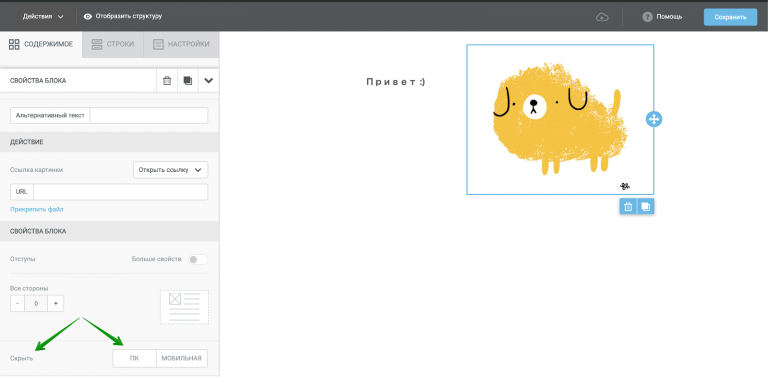
Task: Increase Все стороны padding with plus
Action: click(56, 304)
